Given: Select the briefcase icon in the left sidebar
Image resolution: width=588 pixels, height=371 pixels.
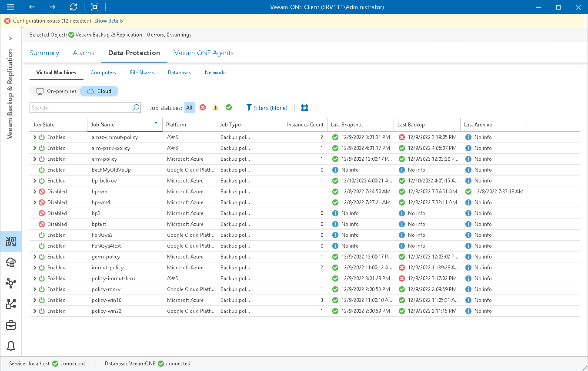Looking at the screenshot, I should [11, 325].
